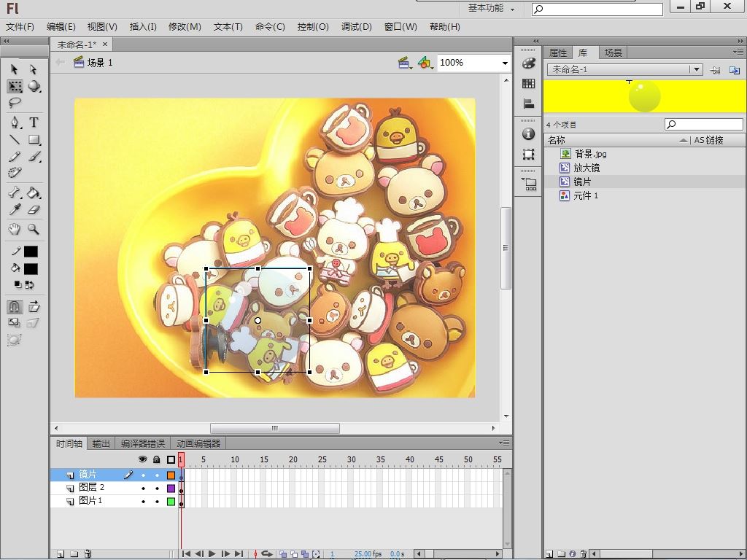Toggle the loop playback button in the timeline
Viewport: 747px width, 560px height.
pyautogui.click(x=267, y=554)
